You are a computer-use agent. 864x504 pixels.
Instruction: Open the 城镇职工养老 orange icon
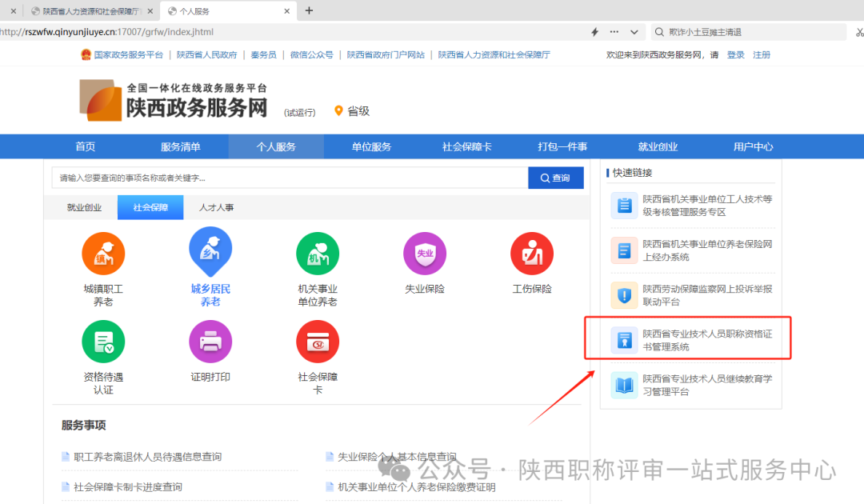(x=103, y=254)
